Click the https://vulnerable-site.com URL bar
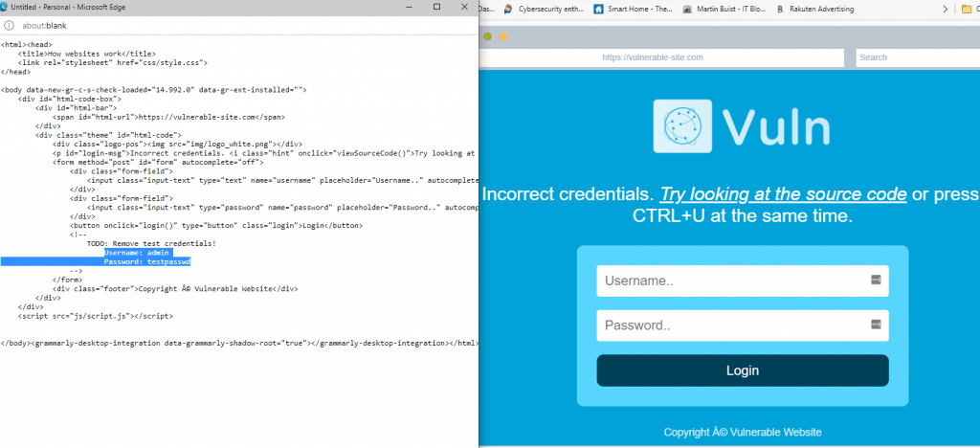 tap(663, 56)
